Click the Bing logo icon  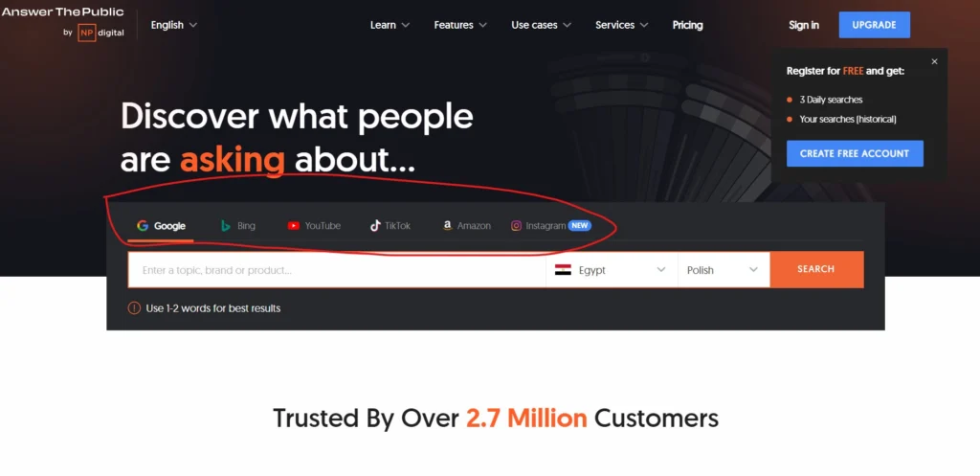[226, 226]
